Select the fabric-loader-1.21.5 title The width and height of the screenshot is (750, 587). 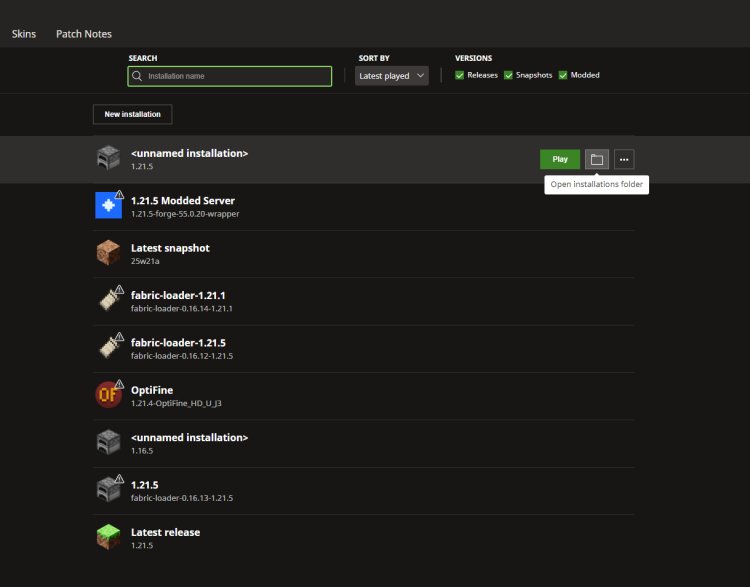coord(178,343)
